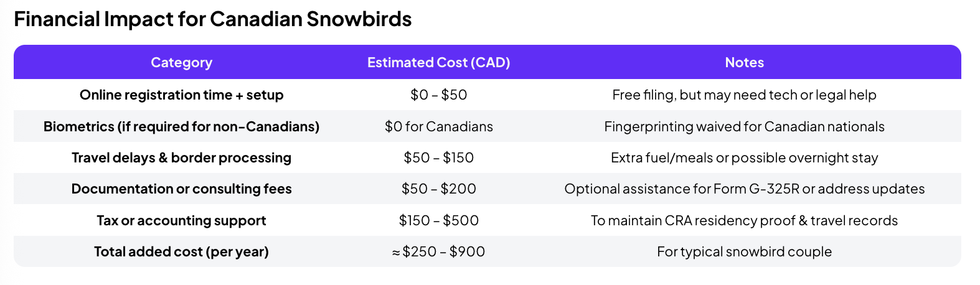Click the Estimated Cost (CAD) column header
Image resolution: width=980 pixels, height=285 pixels.
point(438,62)
